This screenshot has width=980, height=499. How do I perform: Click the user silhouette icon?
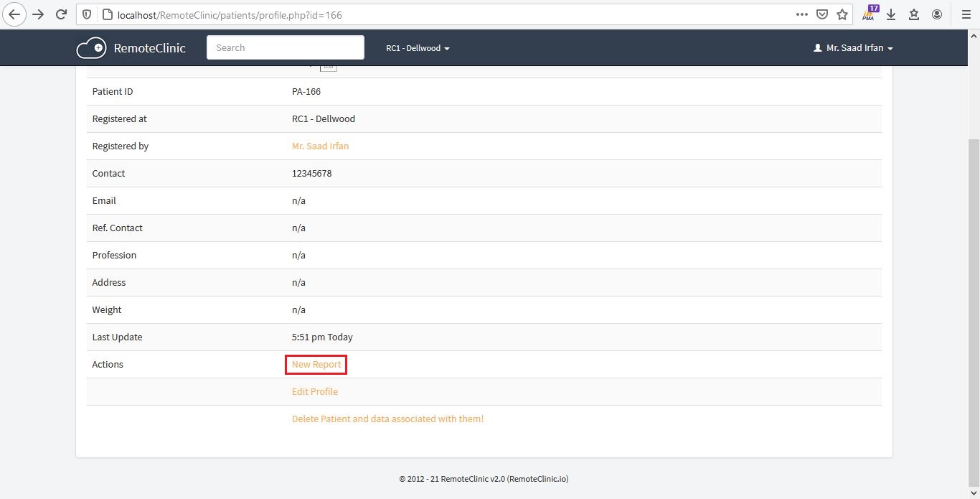[x=817, y=48]
